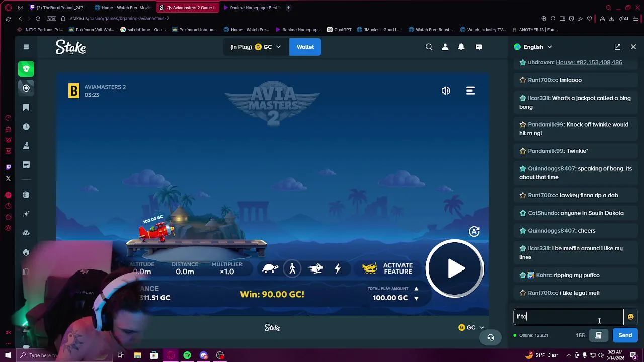Open live support headset icon
Screen dimensions: 644x362
(491, 337)
